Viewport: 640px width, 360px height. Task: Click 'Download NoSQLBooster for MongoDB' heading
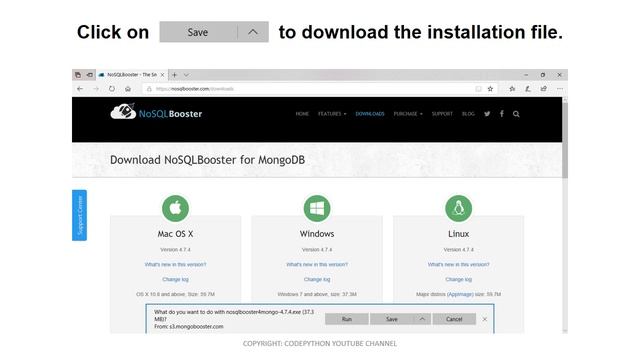tap(207, 160)
